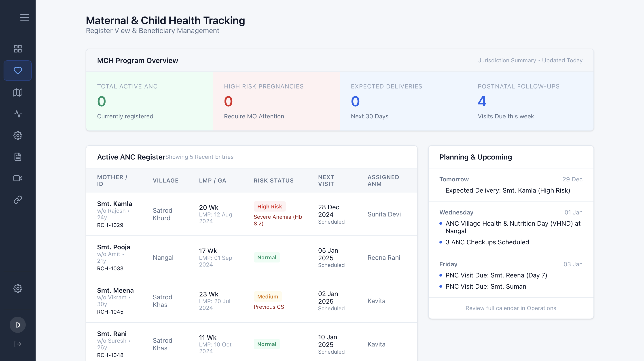Open the link chain icon
The height and width of the screenshot is (361, 644).
coord(18,200)
